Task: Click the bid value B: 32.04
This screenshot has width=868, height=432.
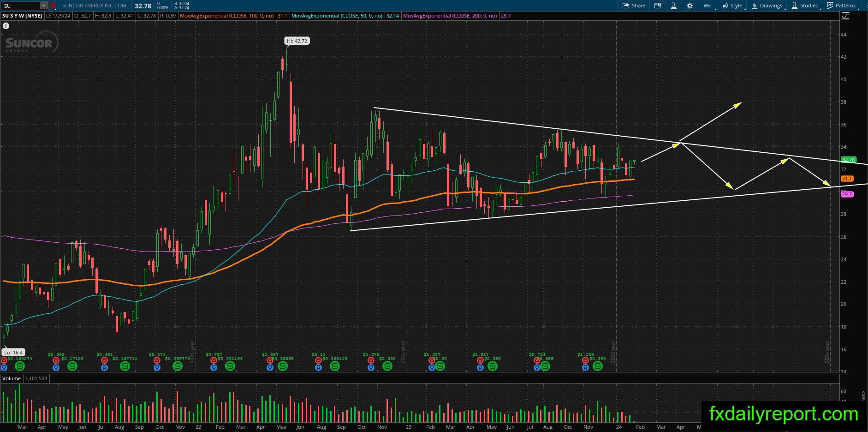Action: coord(181,3)
